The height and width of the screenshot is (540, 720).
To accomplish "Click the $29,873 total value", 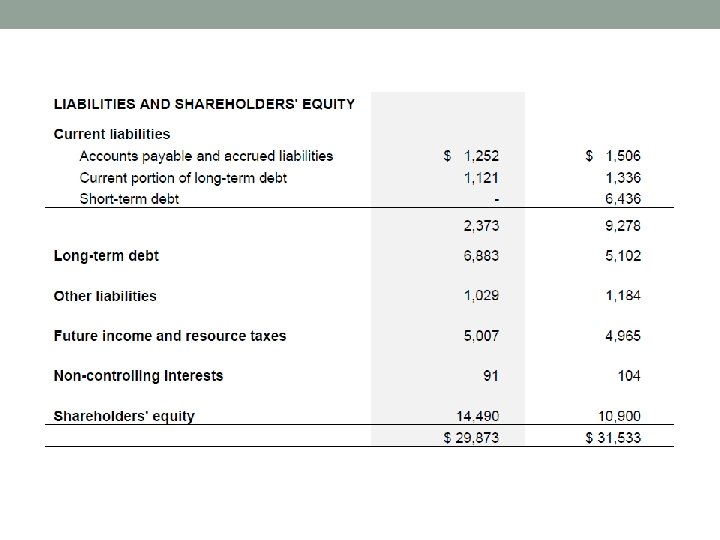I will (x=471, y=438).
